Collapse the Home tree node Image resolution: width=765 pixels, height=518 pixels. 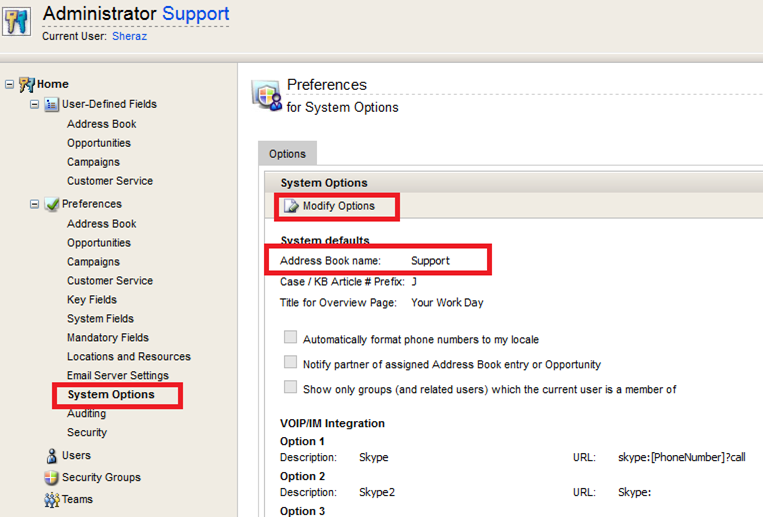click(x=10, y=84)
